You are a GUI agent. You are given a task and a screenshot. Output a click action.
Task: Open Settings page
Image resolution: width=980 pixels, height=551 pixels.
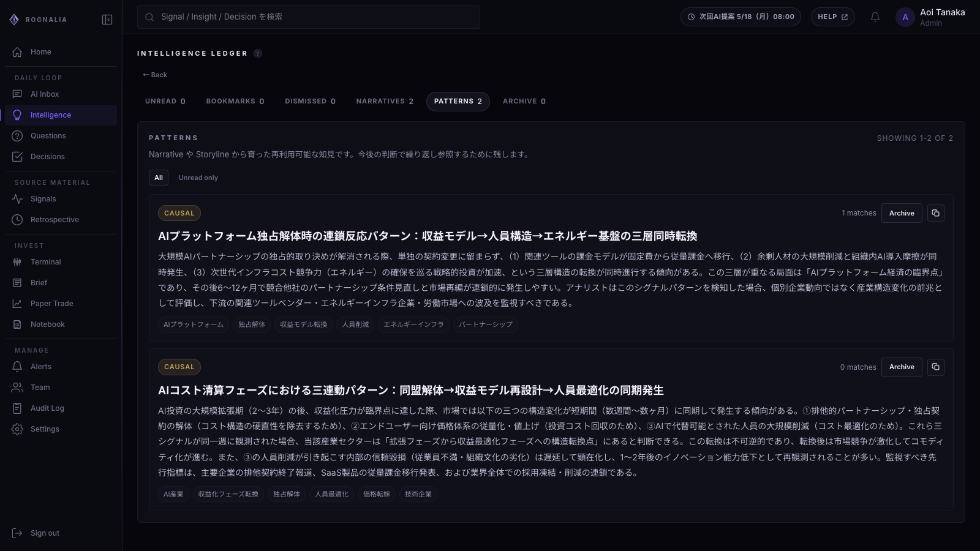click(x=61, y=429)
